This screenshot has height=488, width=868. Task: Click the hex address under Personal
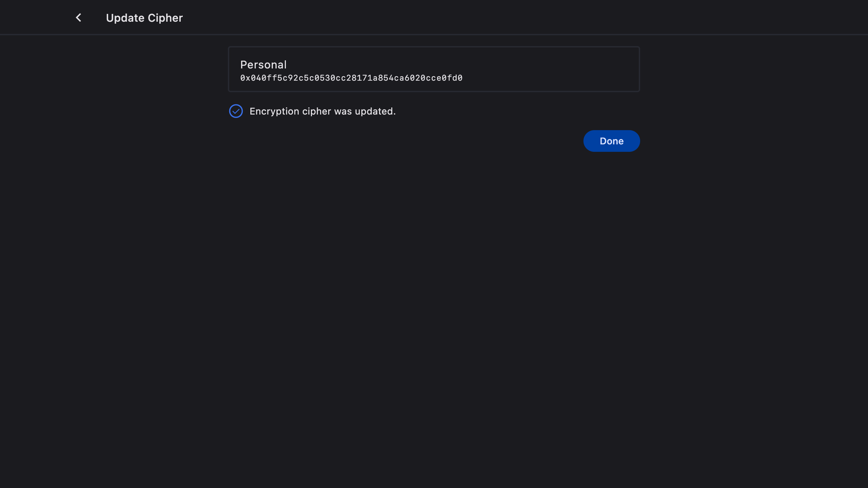pos(351,78)
